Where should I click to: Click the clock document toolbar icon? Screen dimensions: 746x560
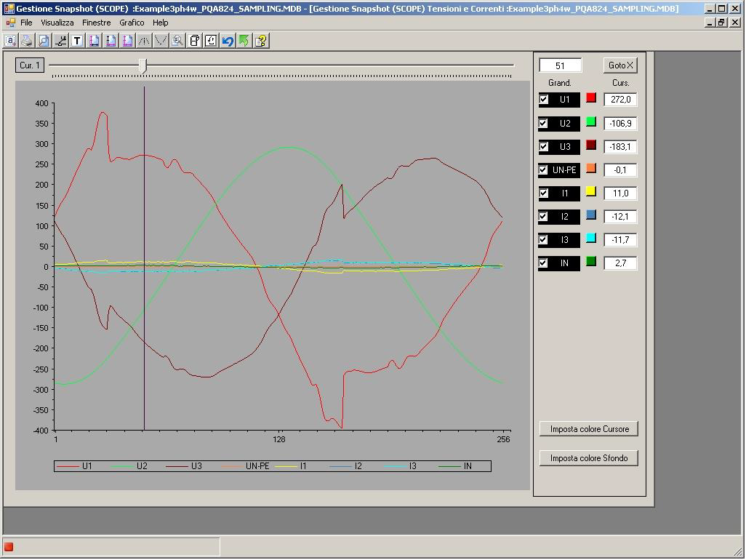click(x=211, y=41)
